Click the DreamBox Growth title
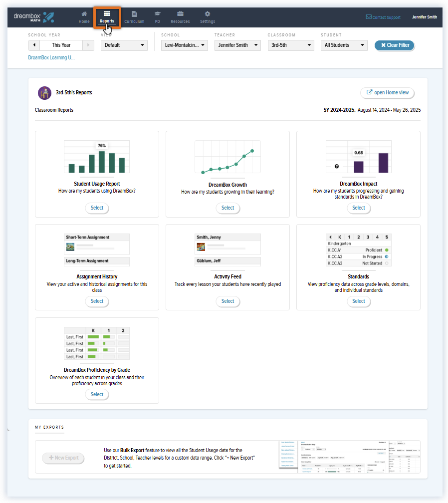The height and width of the screenshot is (503, 448). pos(227,185)
